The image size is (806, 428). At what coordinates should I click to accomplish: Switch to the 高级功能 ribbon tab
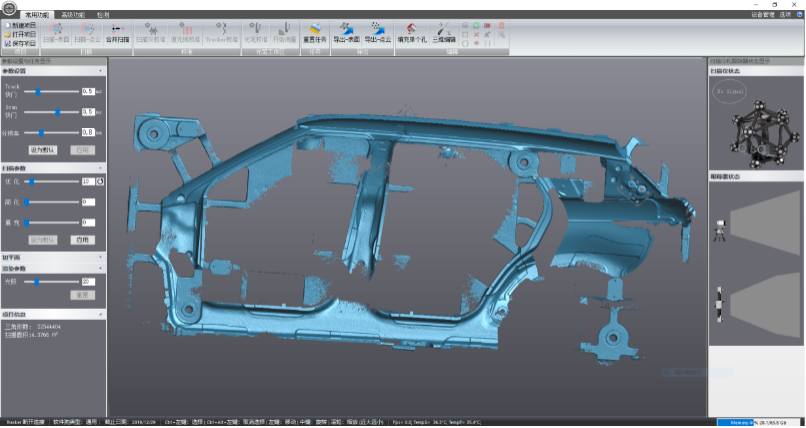[x=73, y=14]
